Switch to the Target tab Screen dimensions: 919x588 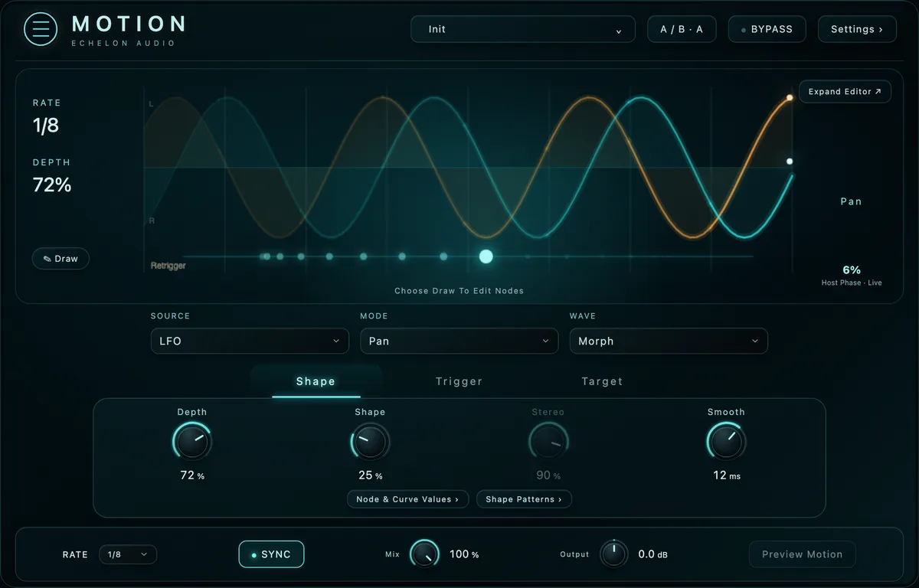coord(602,381)
